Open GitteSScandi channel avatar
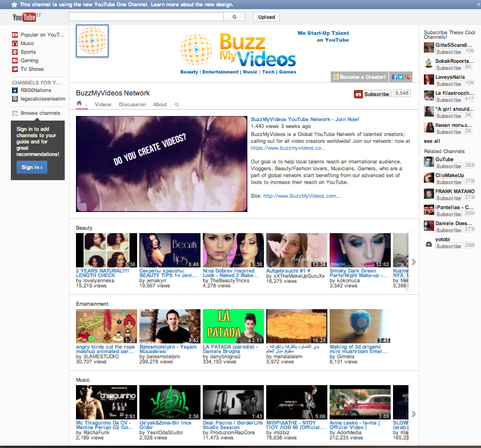The width and height of the screenshot is (481, 448). pos(429,48)
